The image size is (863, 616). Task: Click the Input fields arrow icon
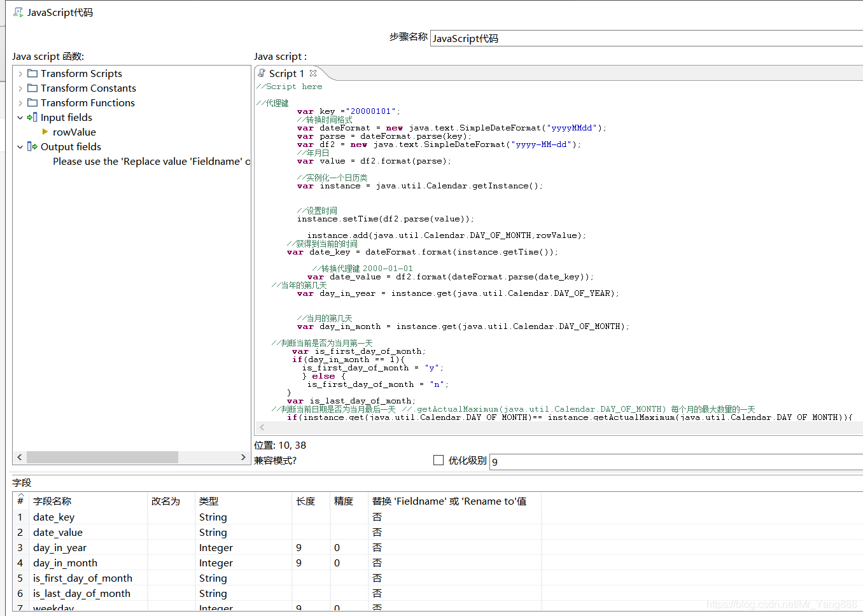pyautogui.click(x=32, y=117)
